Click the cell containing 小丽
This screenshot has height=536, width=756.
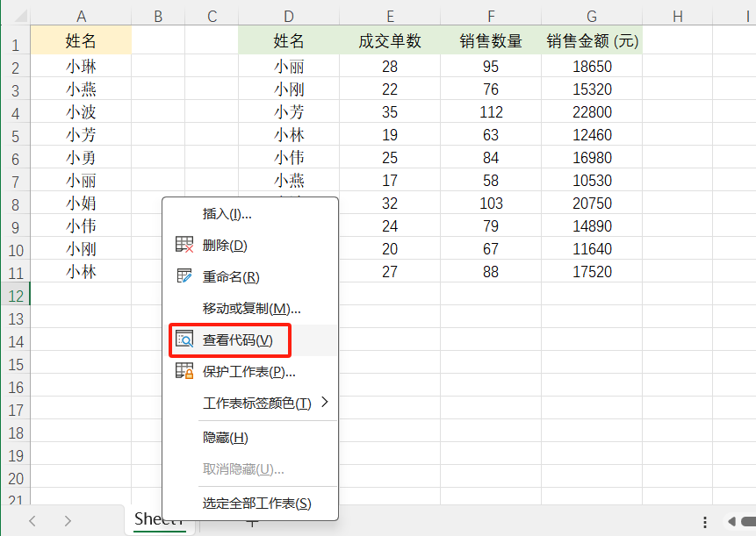(288, 66)
